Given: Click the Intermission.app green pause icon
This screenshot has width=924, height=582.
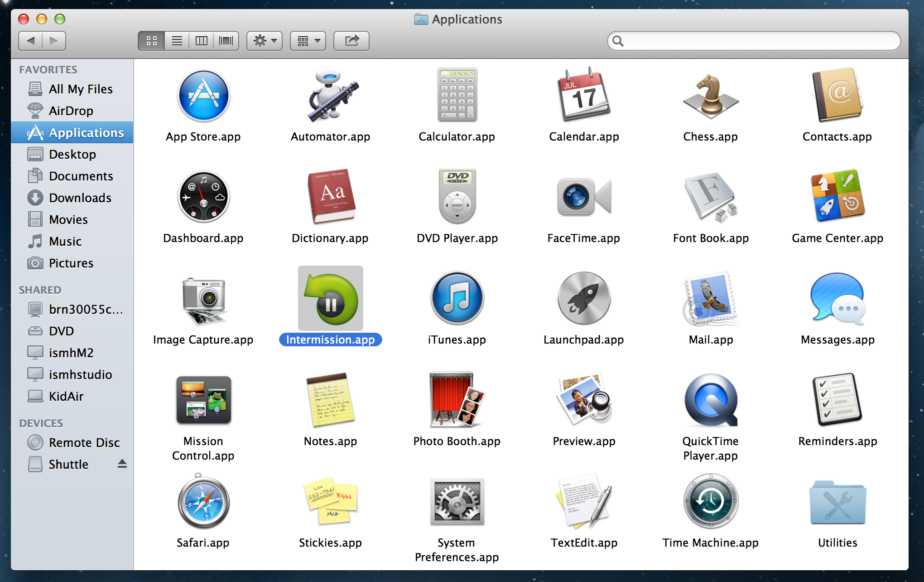Looking at the screenshot, I should click(x=331, y=299).
